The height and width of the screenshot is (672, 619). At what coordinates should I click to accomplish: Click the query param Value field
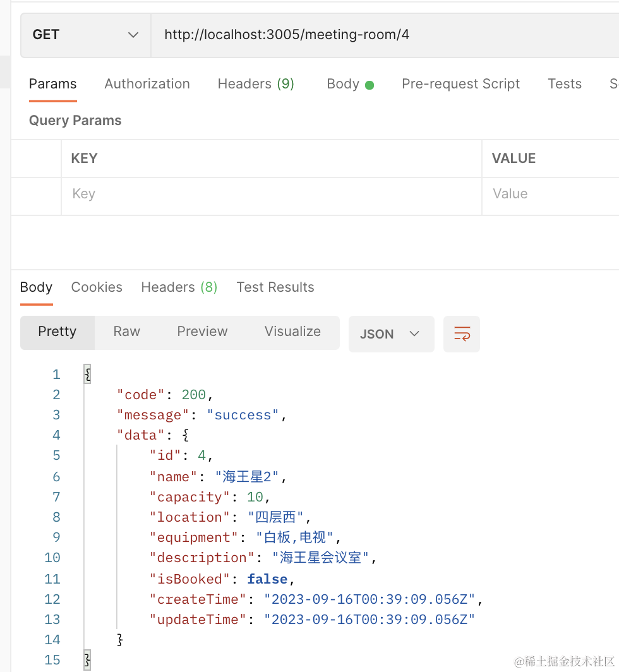pos(550,194)
